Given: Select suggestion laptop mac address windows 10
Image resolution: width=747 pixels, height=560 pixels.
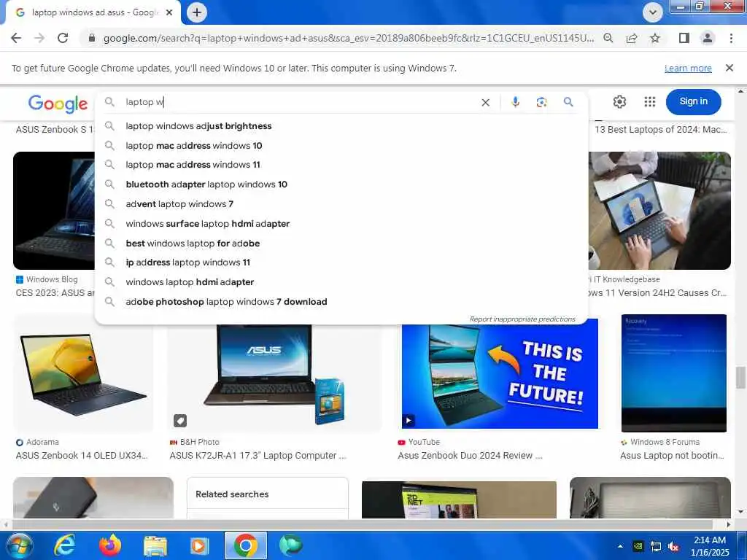Looking at the screenshot, I should click(341, 146).
